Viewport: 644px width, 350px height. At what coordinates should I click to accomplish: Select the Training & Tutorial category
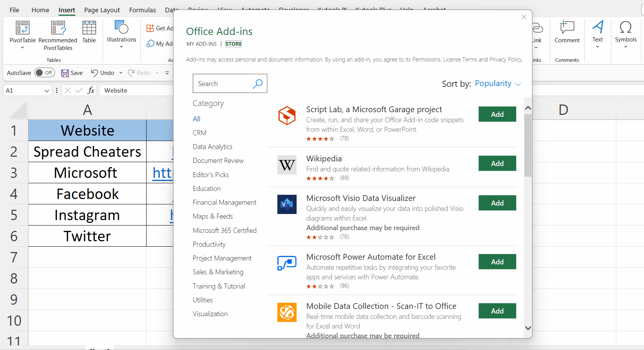tap(219, 286)
